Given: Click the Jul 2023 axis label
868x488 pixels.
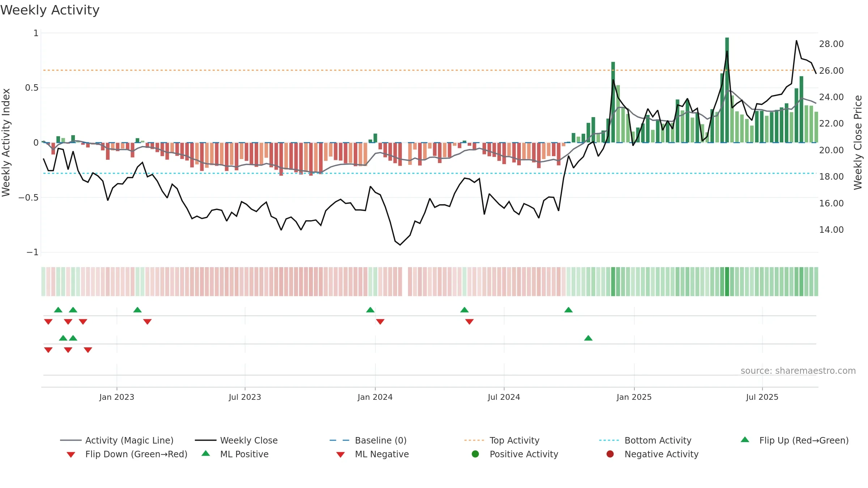Looking at the screenshot, I should [245, 397].
